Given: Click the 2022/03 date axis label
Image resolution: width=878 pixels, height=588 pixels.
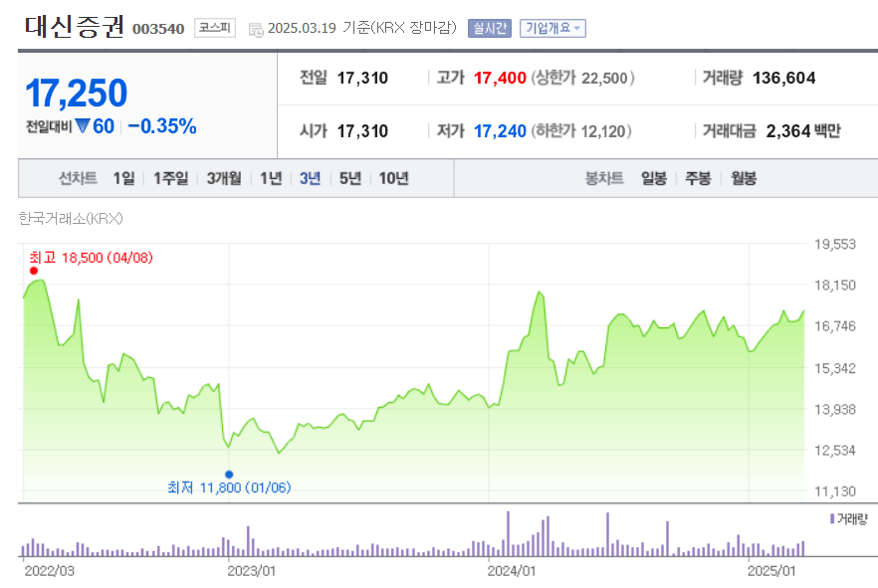Looking at the screenshot, I should tap(50, 571).
